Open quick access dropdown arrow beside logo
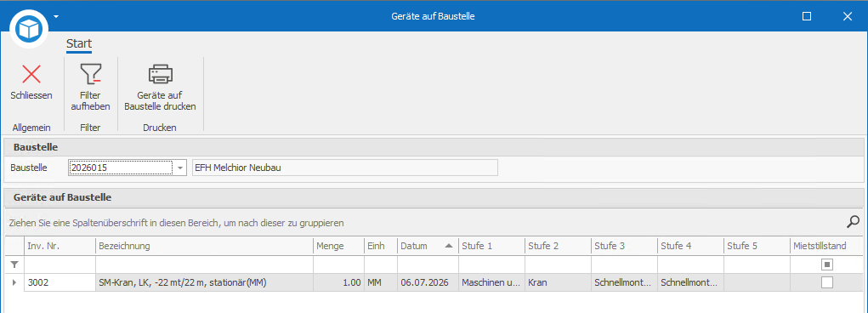The height and width of the screenshot is (313, 868). (56, 16)
